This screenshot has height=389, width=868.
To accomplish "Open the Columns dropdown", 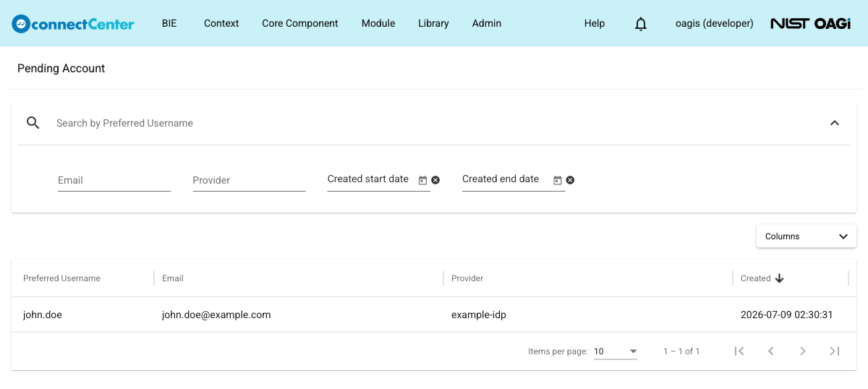I will 807,236.
